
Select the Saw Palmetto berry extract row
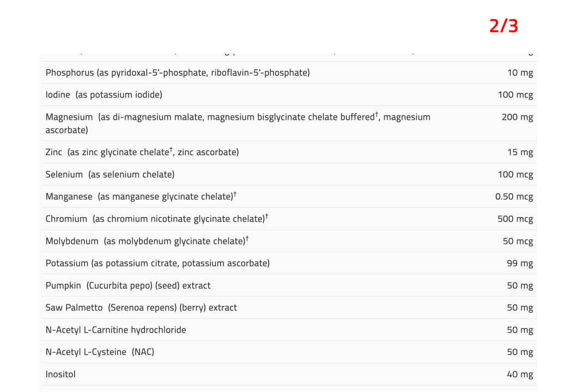click(x=289, y=308)
